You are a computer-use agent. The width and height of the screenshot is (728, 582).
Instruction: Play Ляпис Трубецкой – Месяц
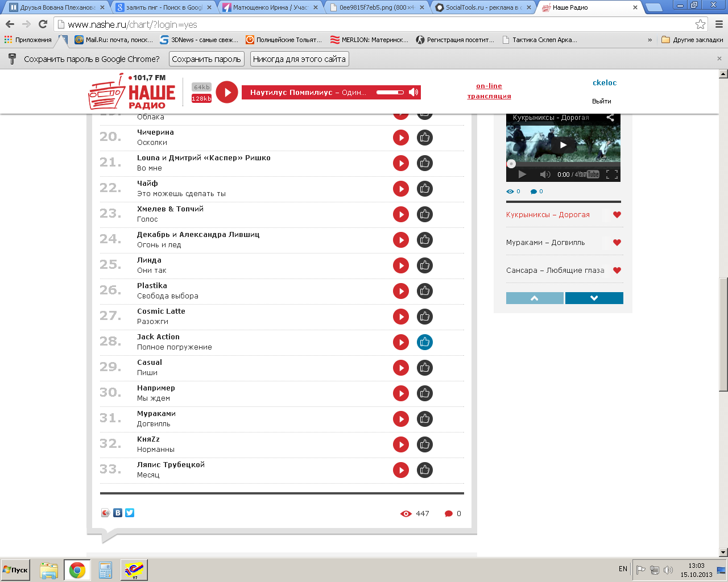[x=401, y=470]
